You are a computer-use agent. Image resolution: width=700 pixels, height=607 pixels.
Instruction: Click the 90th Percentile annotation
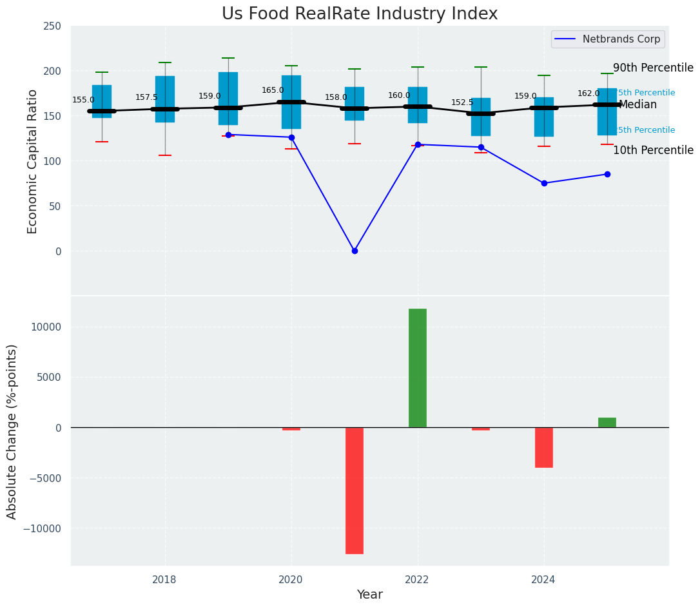(653, 68)
